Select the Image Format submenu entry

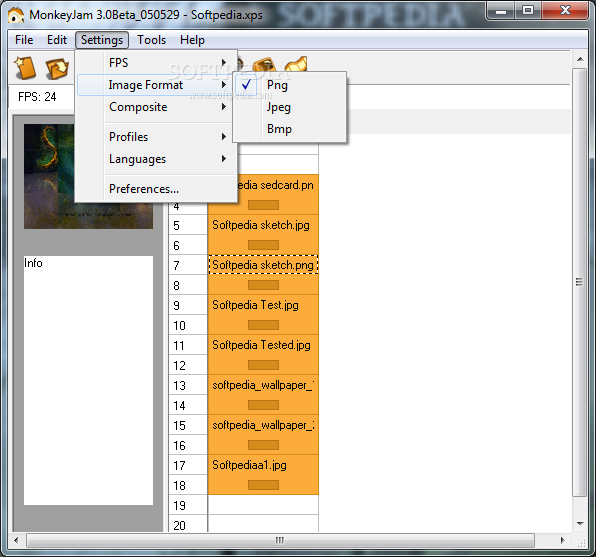click(x=156, y=85)
